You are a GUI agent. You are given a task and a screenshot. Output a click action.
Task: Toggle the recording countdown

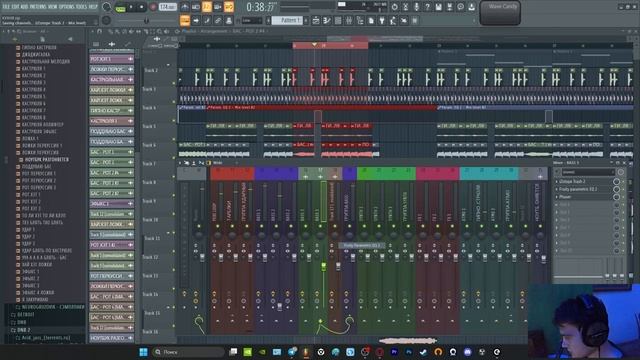tap(207, 7)
